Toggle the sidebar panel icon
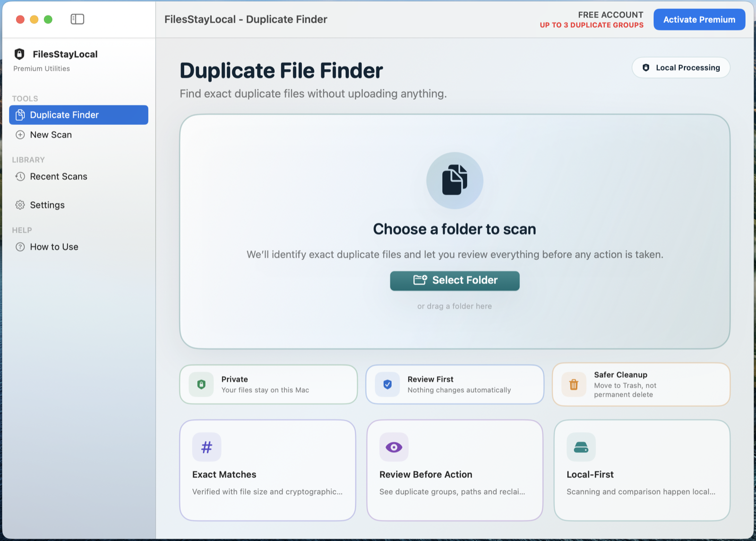The height and width of the screenshot is (541, 756). coord(77,19)
